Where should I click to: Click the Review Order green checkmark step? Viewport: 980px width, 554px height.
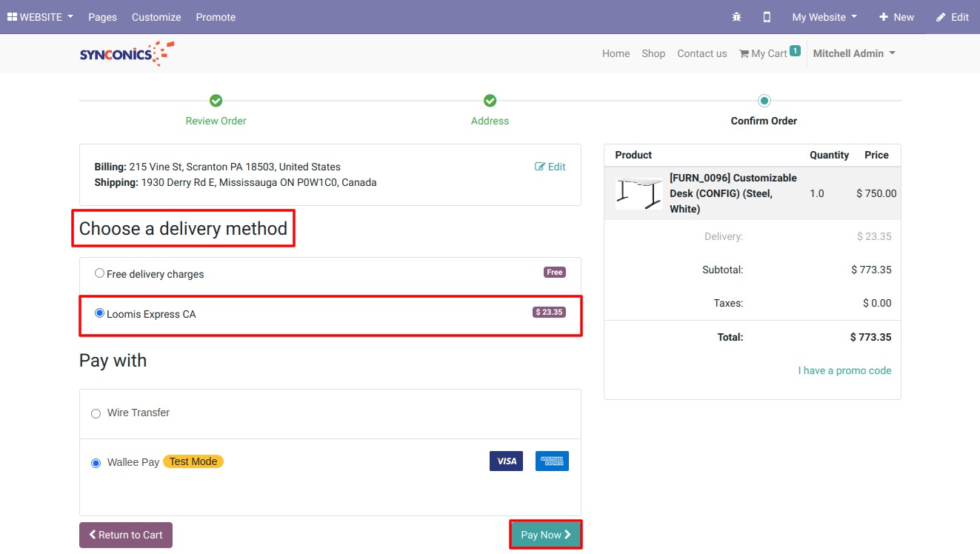[x=216, y=101]
